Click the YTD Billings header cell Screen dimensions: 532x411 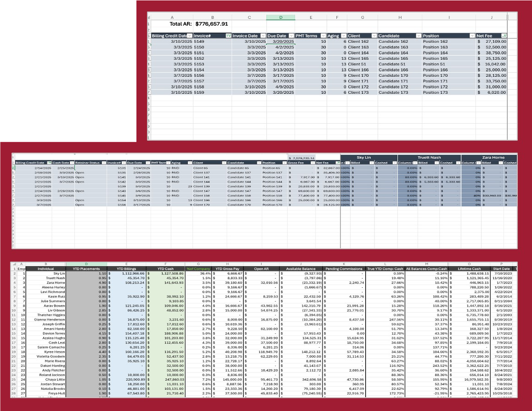coord(126,269)
